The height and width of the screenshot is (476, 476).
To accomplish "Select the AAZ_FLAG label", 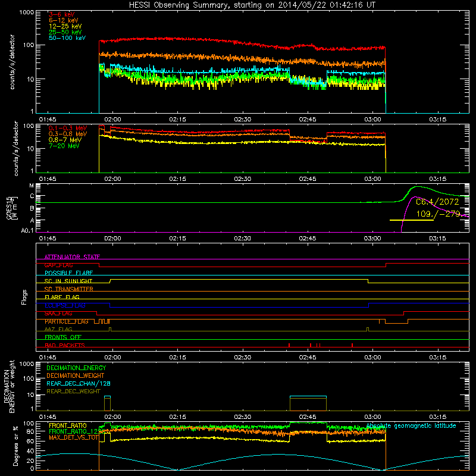I will coord(58,329).
